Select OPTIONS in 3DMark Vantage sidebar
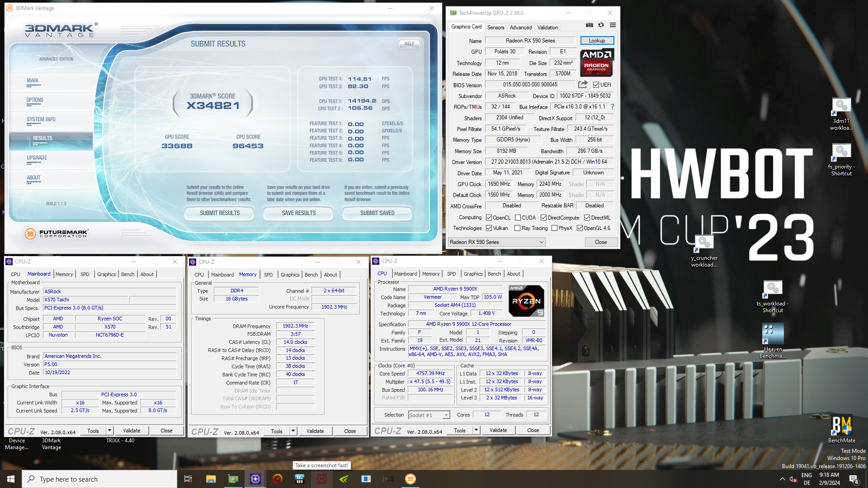868x488 pixels. [35, 100]
